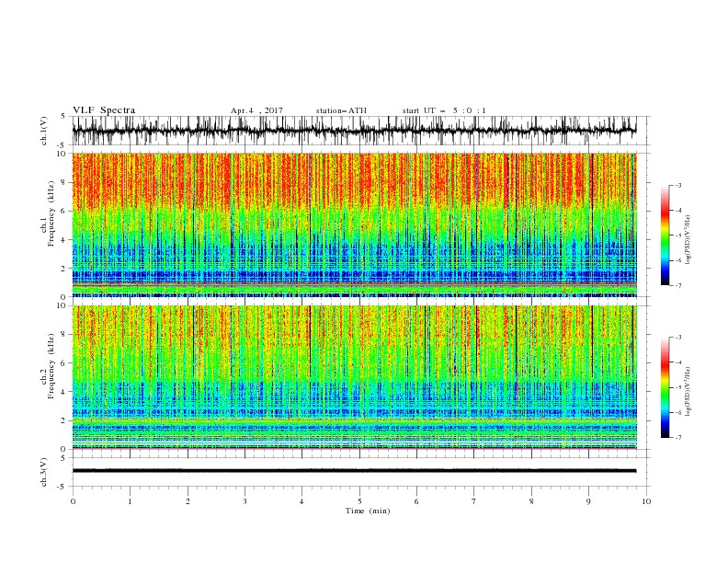Click the lower color bar's log(PSD) label
The height and width of the screenshot is (563, 728).
click(689, 391)
